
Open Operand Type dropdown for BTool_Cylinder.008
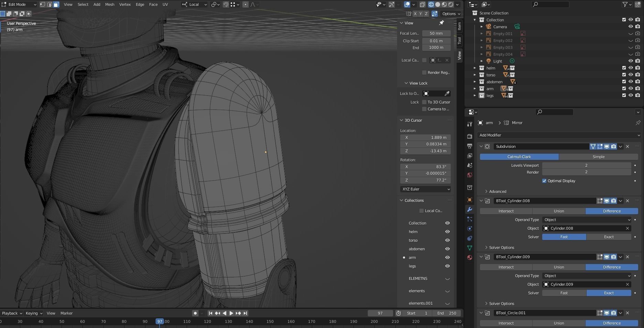coord(587,220)
